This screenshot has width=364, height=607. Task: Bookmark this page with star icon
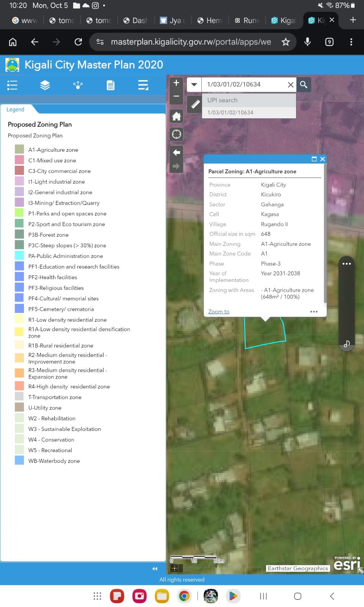(286, 42)
